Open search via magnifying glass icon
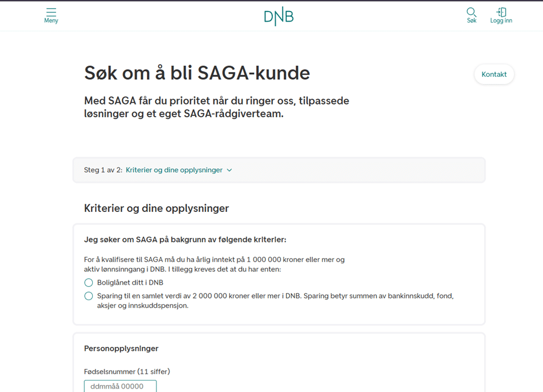Viewport: 543px width, 392px height. click(471, 12)
